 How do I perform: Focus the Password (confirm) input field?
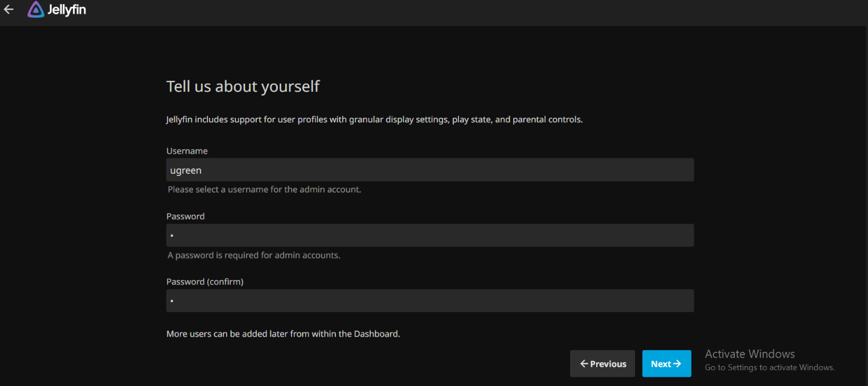pyautogui.click(x=429, y=301)
